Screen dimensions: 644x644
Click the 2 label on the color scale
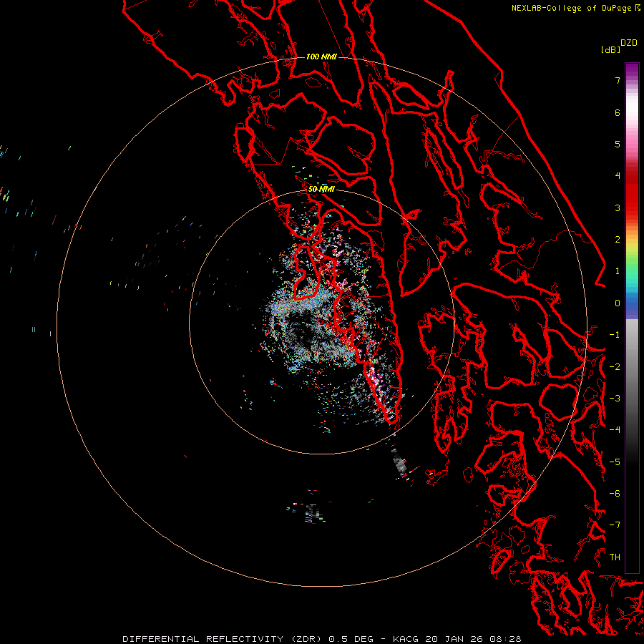[x=618, y=240]
